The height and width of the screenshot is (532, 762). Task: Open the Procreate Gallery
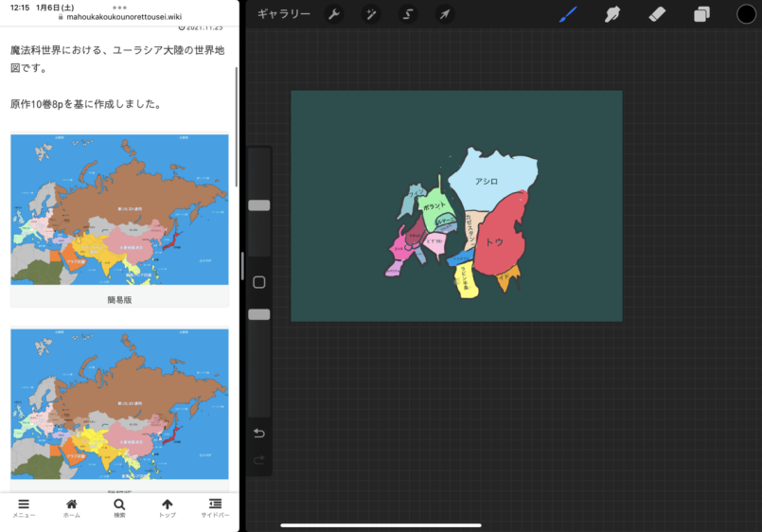coord(284,14)
